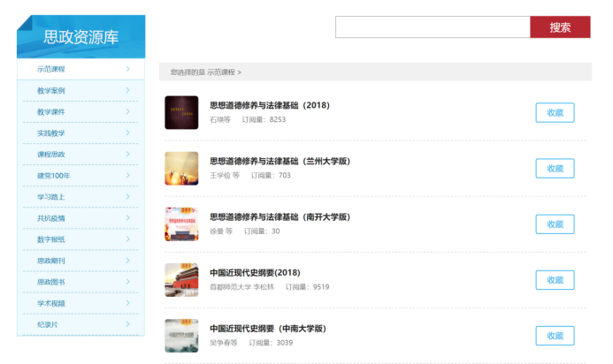Open title 思想道德修养与法律基础（兰州大学版）

click(x=280, y=162)
